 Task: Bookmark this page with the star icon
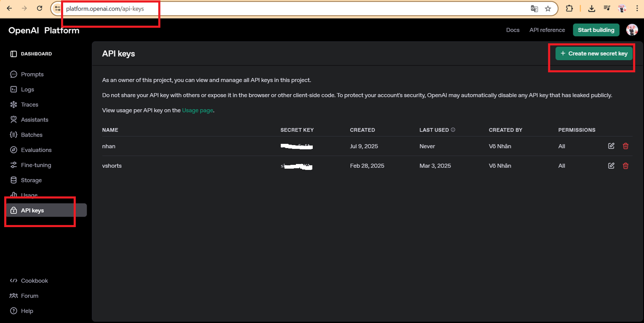point(548,8)
